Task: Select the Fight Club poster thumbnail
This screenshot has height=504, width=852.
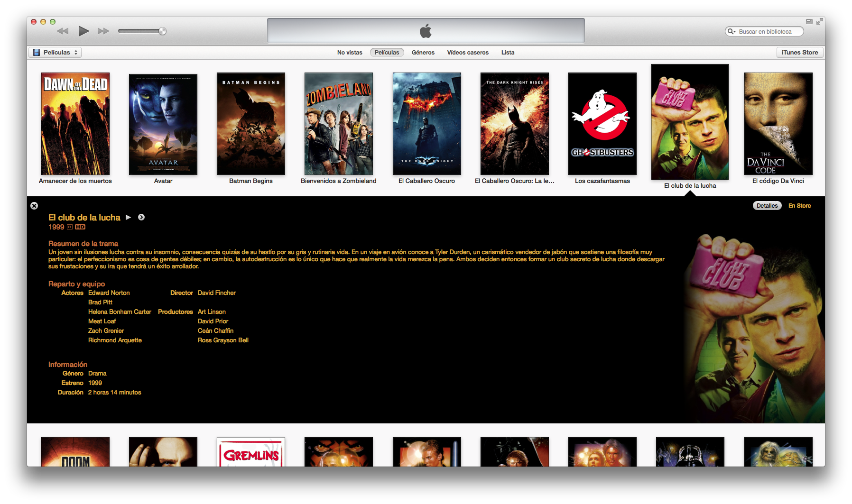Action: pyautogui.click(x=690, y=122)
